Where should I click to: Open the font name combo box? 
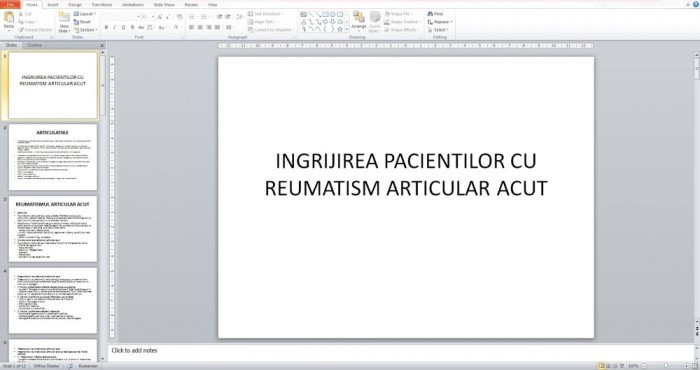pos(121,17)
